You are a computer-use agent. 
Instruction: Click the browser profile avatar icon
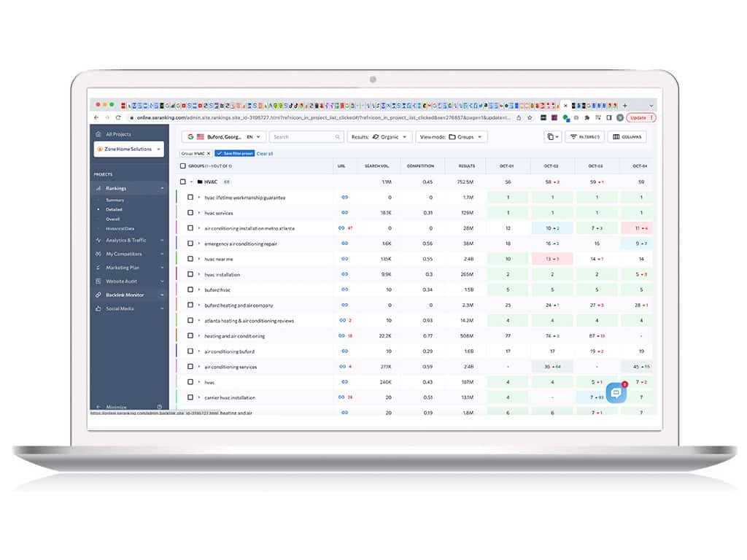click(x=620, y=117)
